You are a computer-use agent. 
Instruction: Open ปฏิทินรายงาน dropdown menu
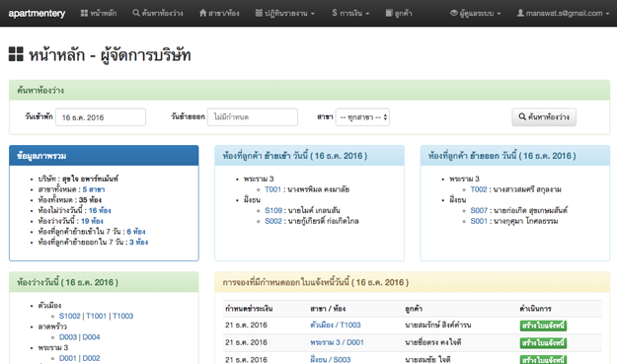point(285,13)
